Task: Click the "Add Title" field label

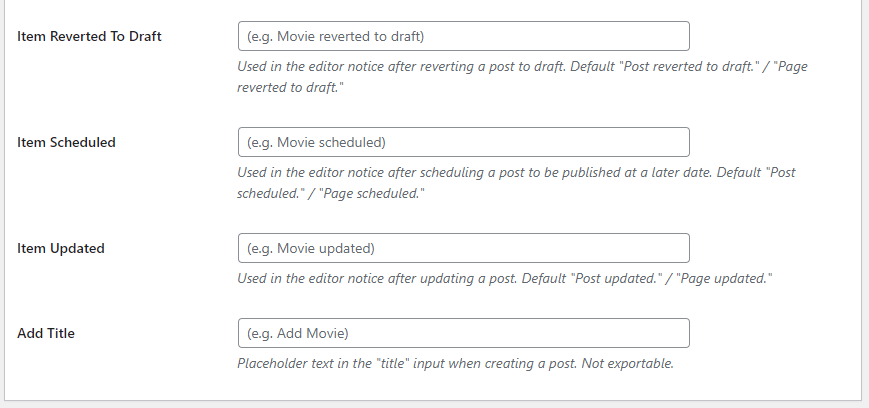Action: [46, 333]
